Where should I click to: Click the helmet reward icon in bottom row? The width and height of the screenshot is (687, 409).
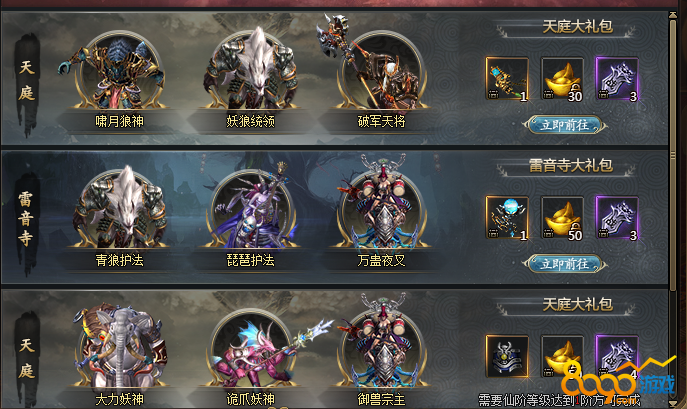pos(507,356)
